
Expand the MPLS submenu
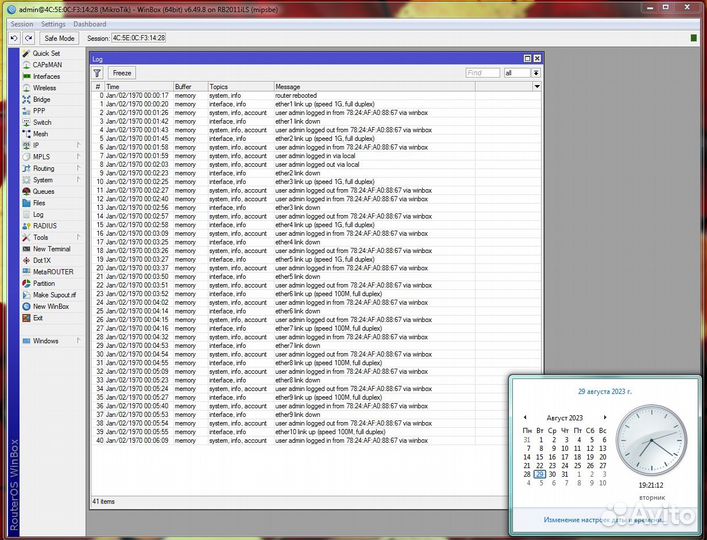(x=78, y=157)
